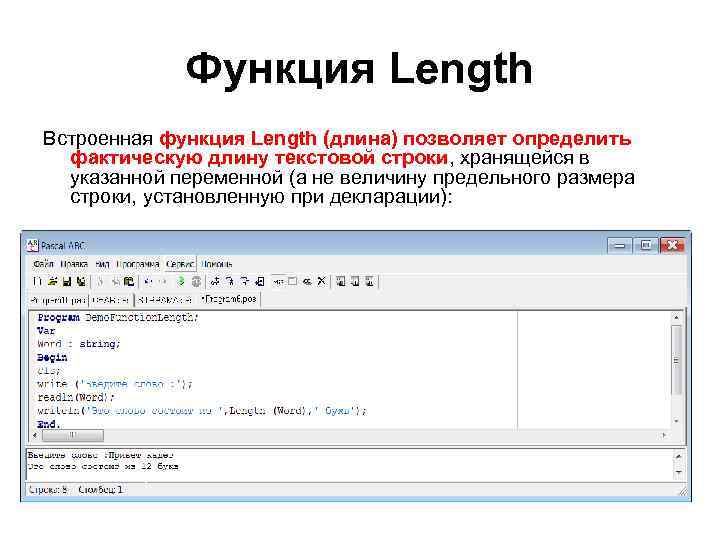Maximize the Pascal ABC window
Image resolution: width=720 pixels, height=540 pixels.
pos(646,246)
